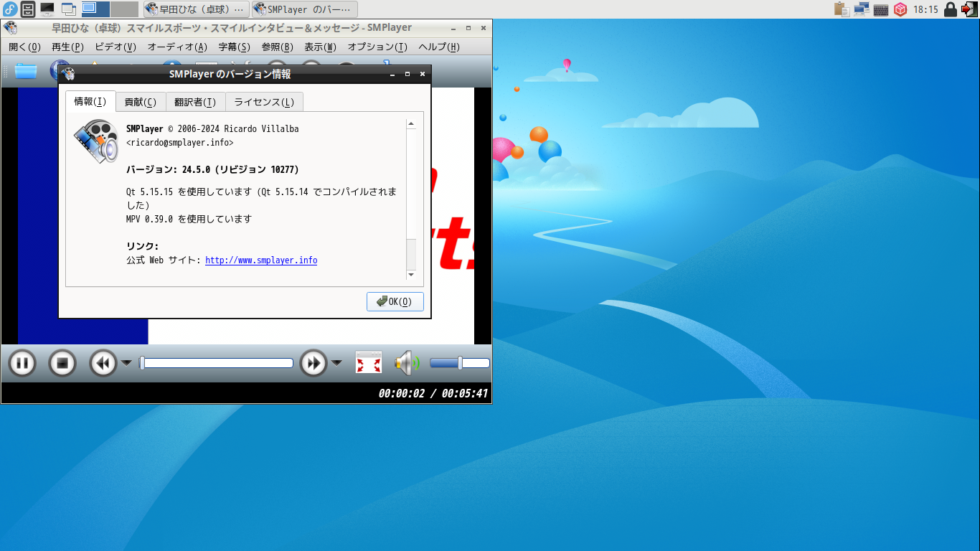The image size is (980, 551).
Task: Pause the video playback
Action: tap(22, 363)
